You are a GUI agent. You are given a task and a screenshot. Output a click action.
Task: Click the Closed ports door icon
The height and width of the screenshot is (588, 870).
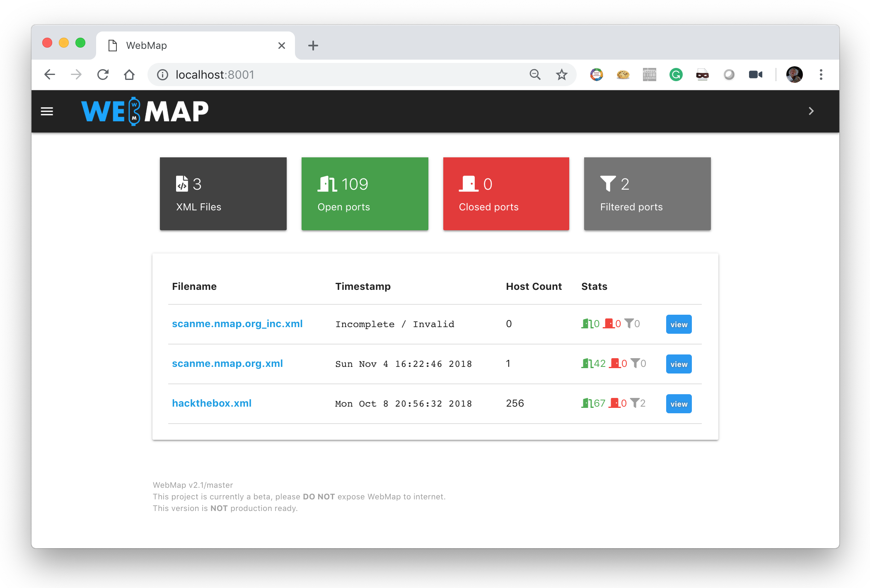(x=469, y=184)
